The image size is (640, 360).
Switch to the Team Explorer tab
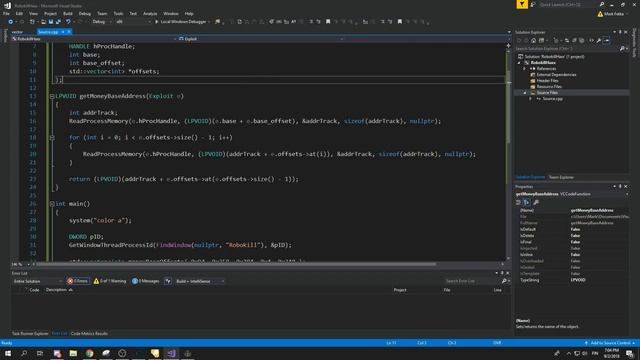561,177
